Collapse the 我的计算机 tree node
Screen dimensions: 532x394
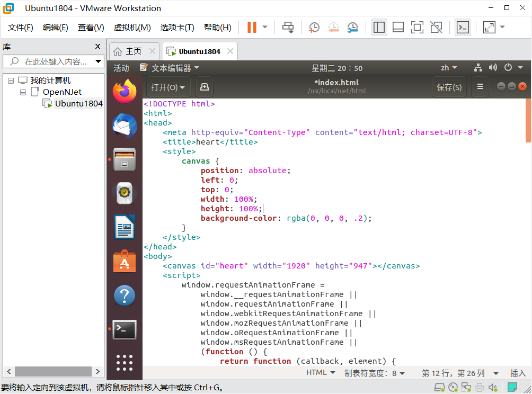(x=11, y=80)
